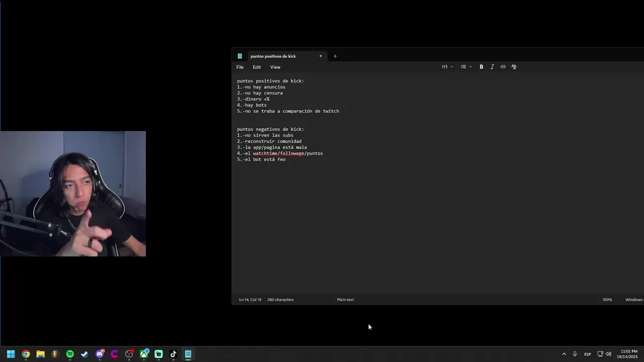
Task: Open OBS Studio from the taskbar
Action: pos(129,354)
